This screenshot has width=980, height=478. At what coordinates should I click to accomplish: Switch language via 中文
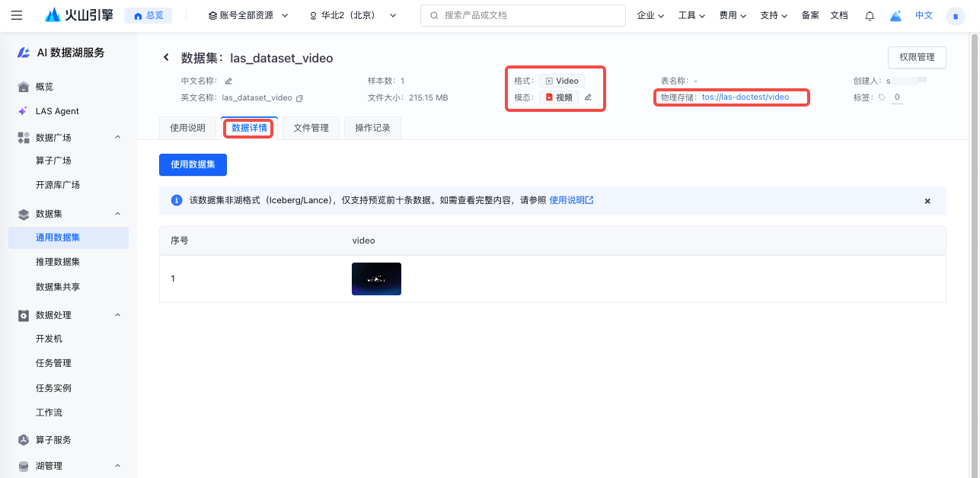(924, 15)
